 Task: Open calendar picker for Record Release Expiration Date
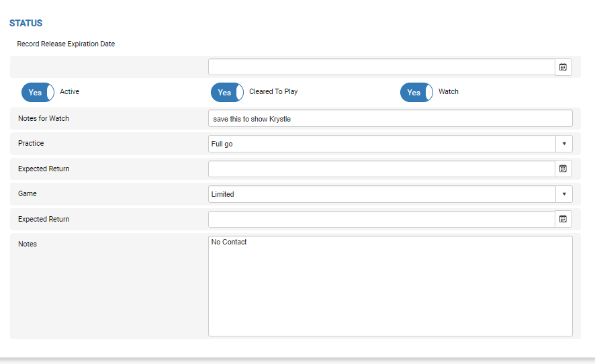[563, 67]
